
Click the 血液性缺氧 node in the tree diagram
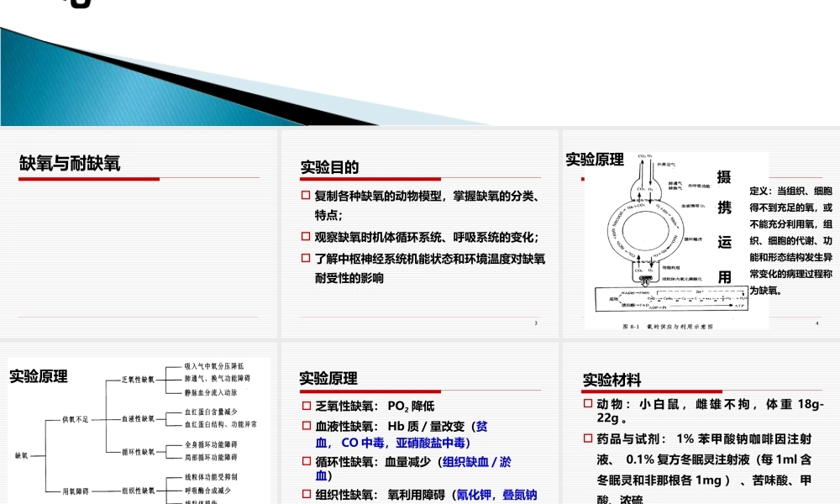pyautogui.click(x=138, y=418)
